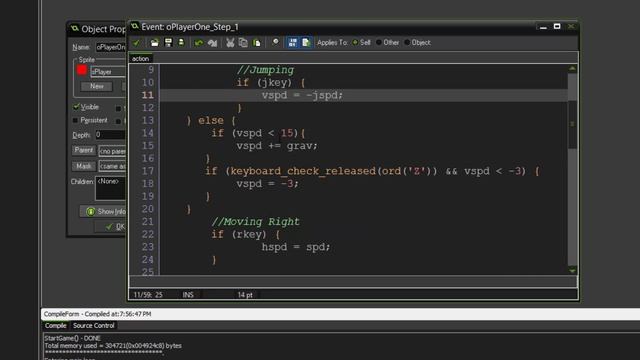Viewport: 640px width, 360px height.
Task: Open the Source Control tab
Action: (x=93, y=325)
